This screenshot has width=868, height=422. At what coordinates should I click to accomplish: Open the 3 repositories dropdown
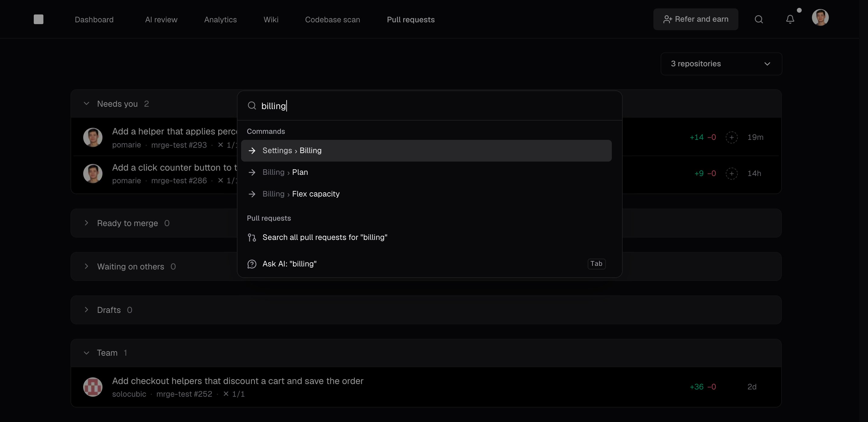tap(721, 64)
